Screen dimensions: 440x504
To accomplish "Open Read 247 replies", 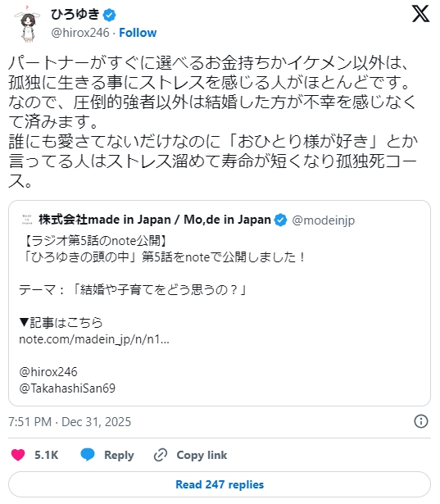I will (220, 484).
